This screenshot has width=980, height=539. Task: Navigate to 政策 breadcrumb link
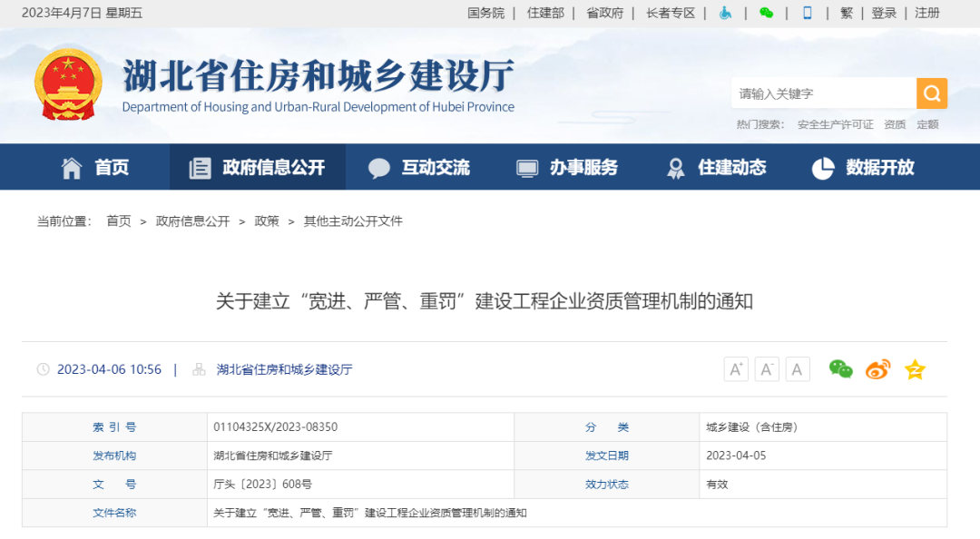pyautogui.click(x=267, y=221)
